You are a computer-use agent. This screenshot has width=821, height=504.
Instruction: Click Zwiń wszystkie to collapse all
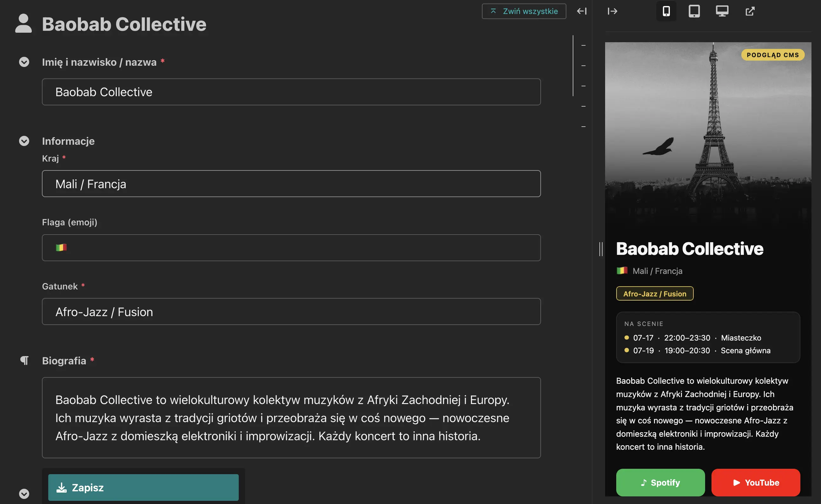tap(524, 11)
